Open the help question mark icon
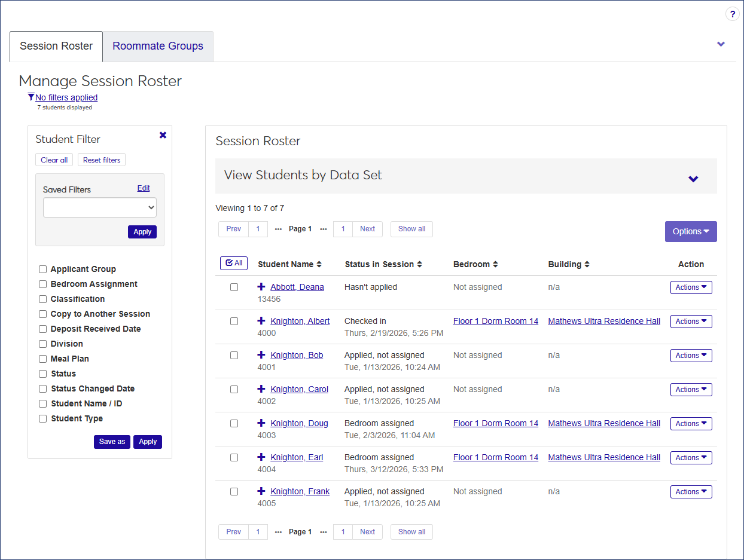This screenshot has height=560, width=744. (733, 13)
